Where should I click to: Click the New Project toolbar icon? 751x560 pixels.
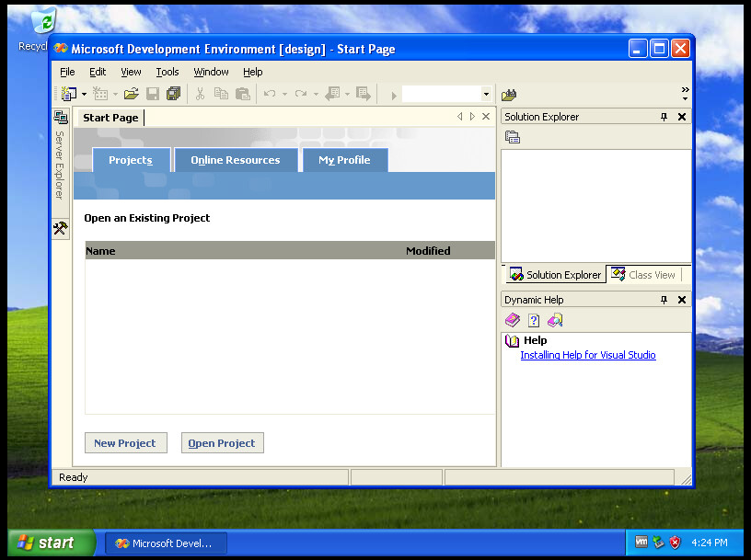69,94
